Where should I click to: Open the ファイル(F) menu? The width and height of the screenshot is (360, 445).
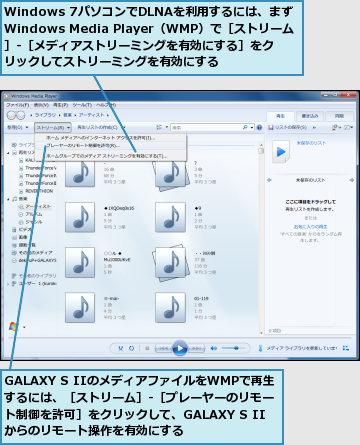pos(18,105)
